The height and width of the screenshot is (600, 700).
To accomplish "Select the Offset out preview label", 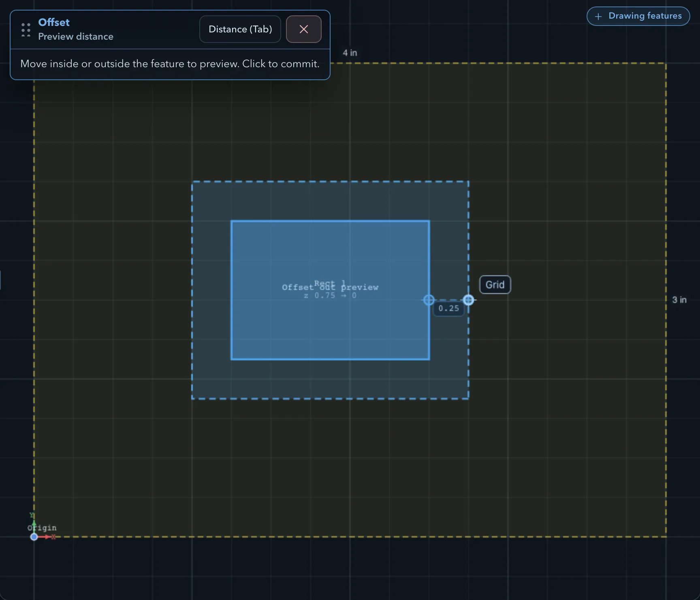I will (x=330, y=287).
